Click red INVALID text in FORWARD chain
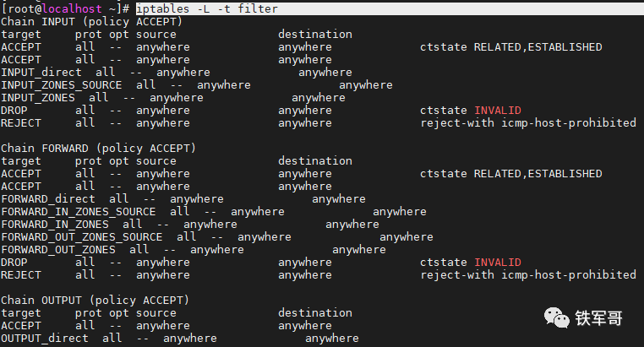Viewport: 644px width, 347px height. point(497,262)
